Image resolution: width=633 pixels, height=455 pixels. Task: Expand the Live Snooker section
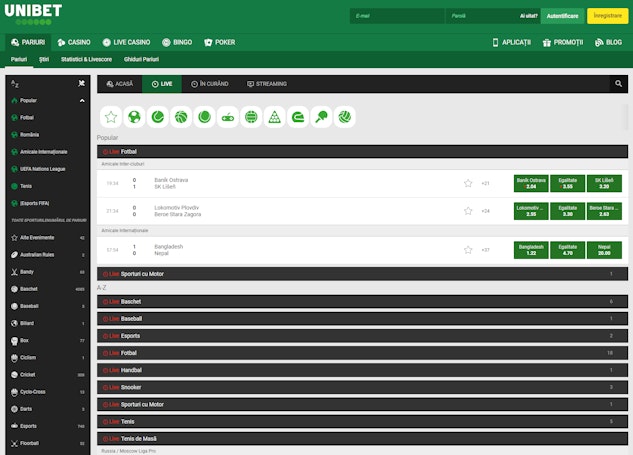(x=362, y=388)
